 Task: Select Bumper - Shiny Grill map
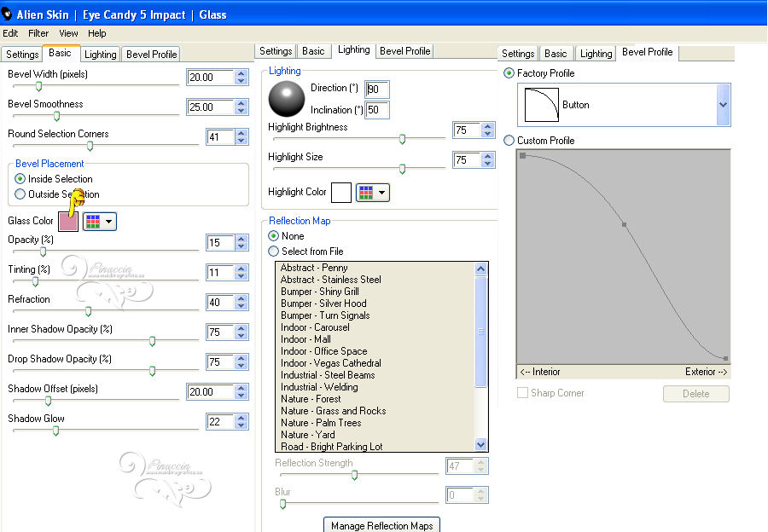point(319,292)
